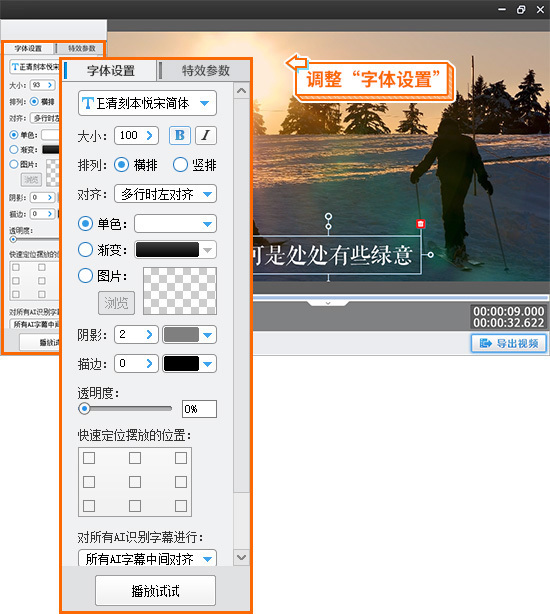Open the shadow color dropdown
Viewport: 550px width, 614px height.
(x=208, y=335)
